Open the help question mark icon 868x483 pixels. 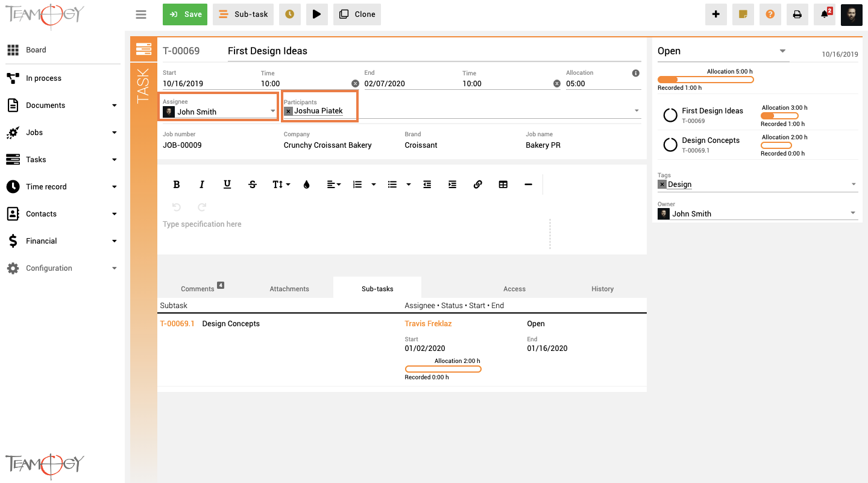click(770, 14)
